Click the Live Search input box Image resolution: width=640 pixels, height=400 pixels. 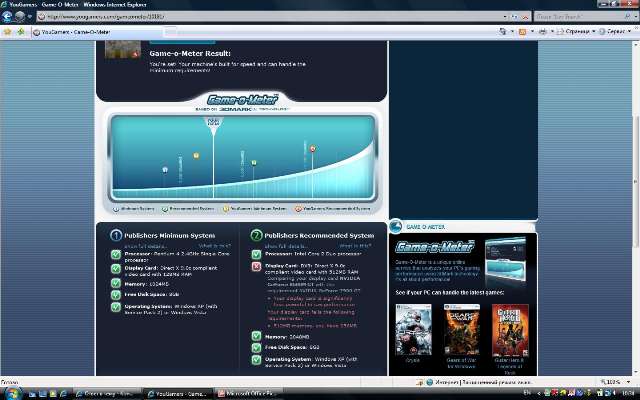579,16
